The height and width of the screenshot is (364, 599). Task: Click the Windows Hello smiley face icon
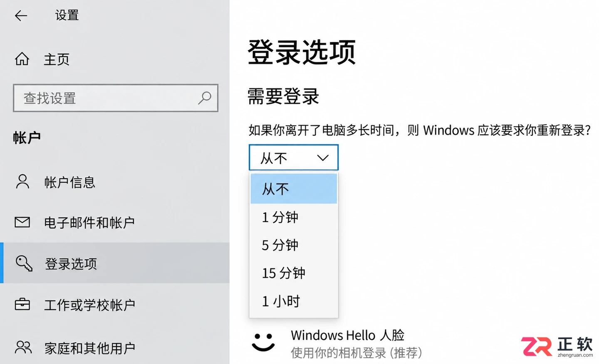[263, 342]
